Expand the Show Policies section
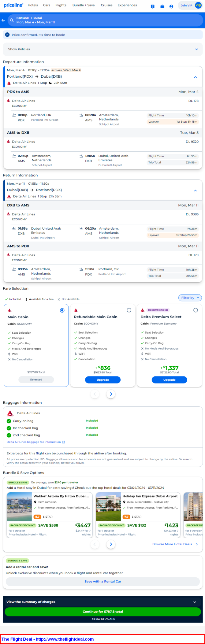205x644 pixels. (103, 49)
